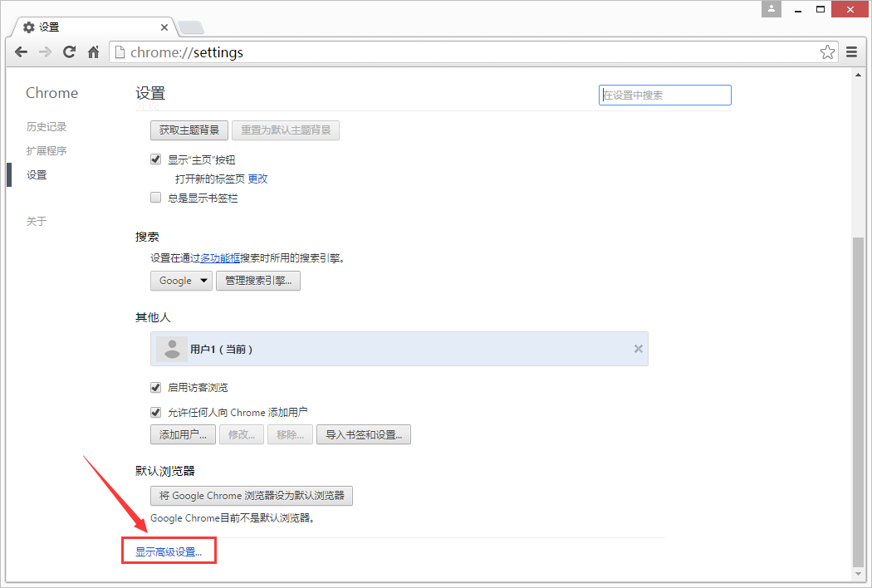Open the home page via the house icon
Image resolution: width=872 pixels, height=588 pixels.
point(93,52)
